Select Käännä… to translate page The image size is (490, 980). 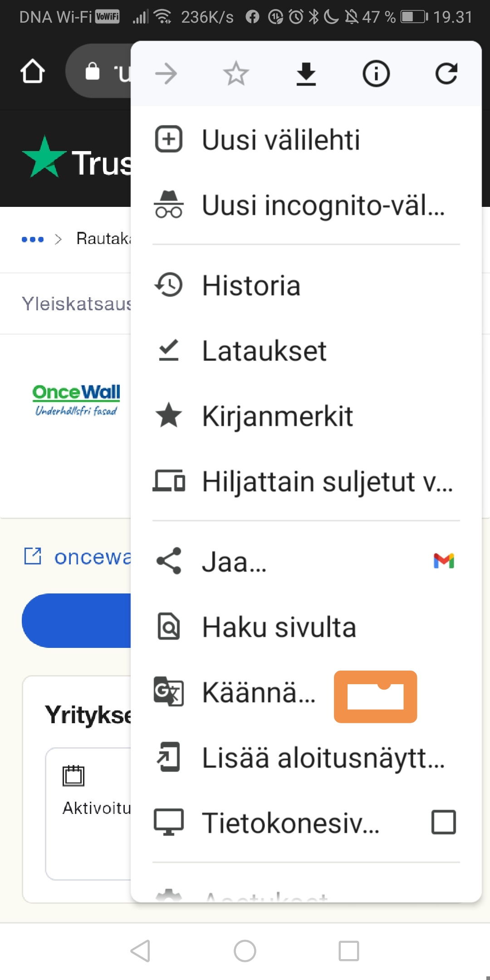point(258,693)
